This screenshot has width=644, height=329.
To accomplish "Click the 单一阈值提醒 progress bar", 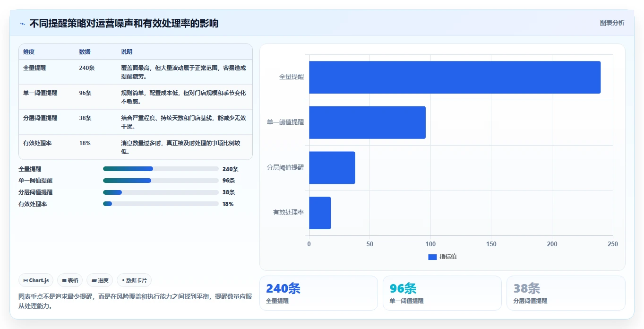I will [x=161, y=181].
